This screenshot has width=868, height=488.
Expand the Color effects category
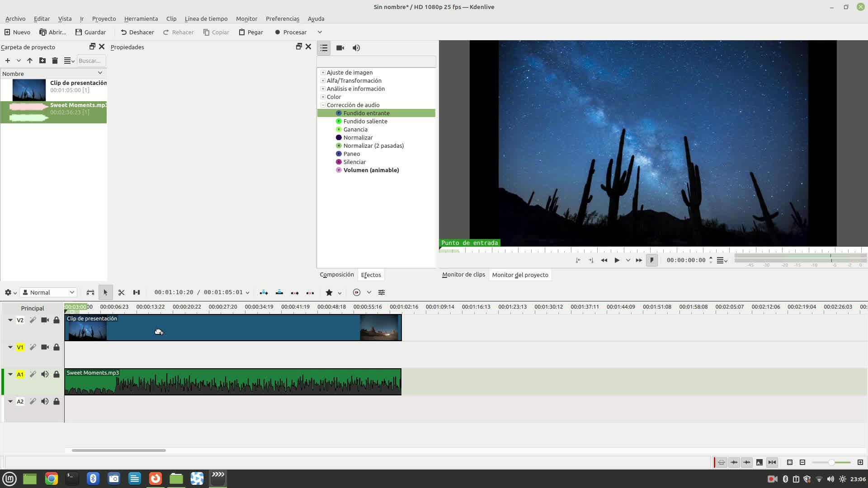click(x=323, y=97)
